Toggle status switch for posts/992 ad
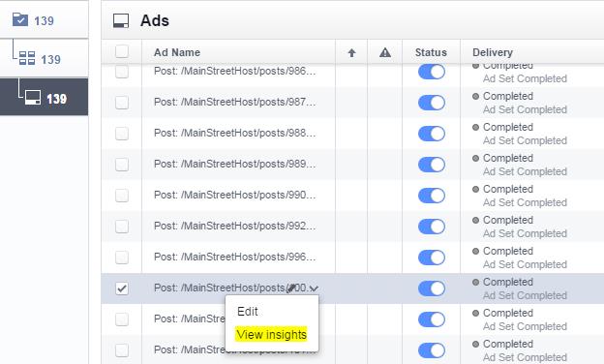 tap(432, 227)
